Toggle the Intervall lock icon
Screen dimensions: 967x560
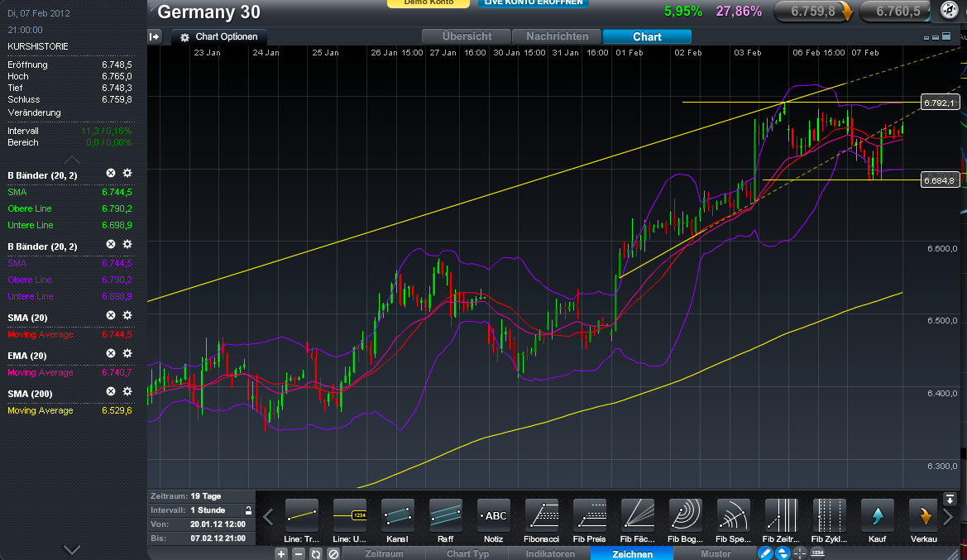pyautogui.click(x=247, y=510)
